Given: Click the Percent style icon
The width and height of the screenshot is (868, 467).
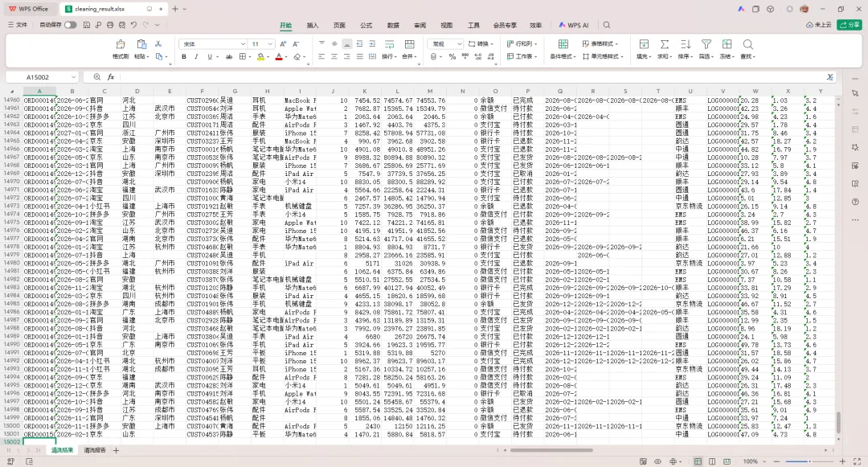Looking at the screenshot, I should [x=452, y=56].
